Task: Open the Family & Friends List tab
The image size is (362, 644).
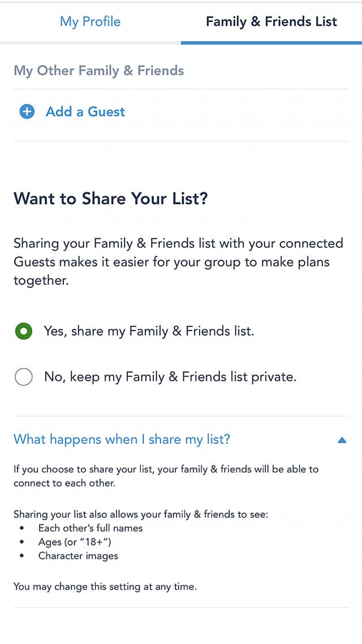Action: coord(271,22)
